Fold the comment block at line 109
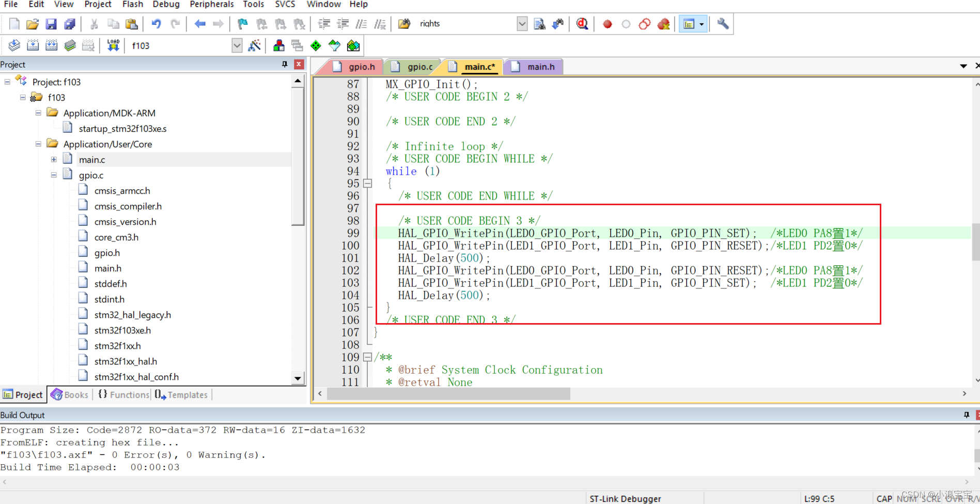Viewport: 980px width, 504px height. pyautogui.click(x=367, y=357)
